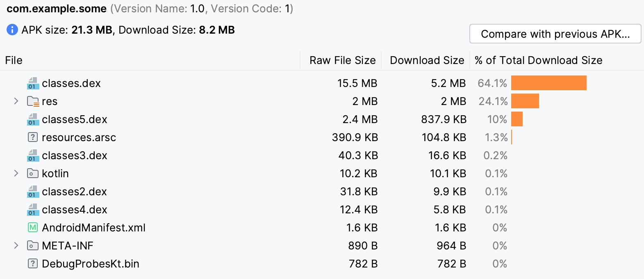Select the classes5.dex file name
This screenshot has width=644, height=279.
(75, 119)
